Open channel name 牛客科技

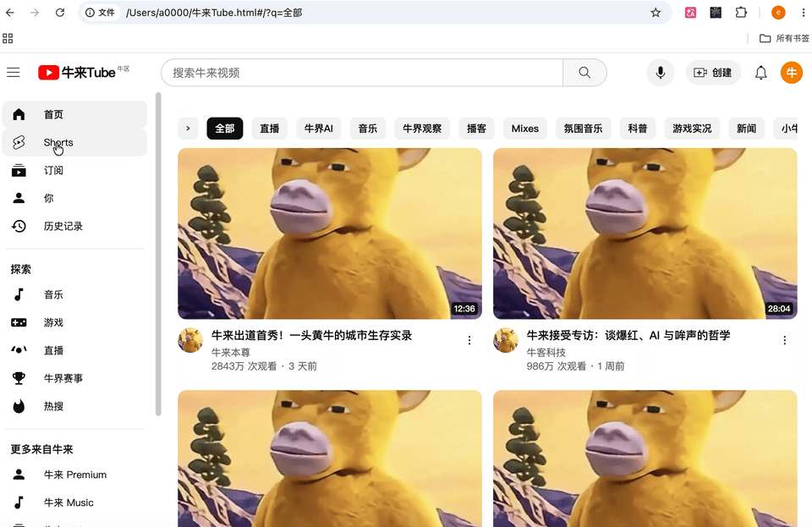(x=546, y=352)
